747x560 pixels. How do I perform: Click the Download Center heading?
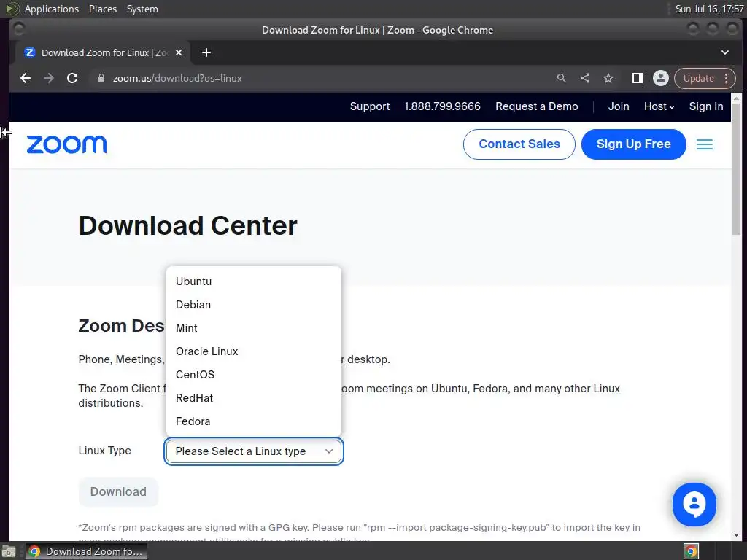point(187,226)
